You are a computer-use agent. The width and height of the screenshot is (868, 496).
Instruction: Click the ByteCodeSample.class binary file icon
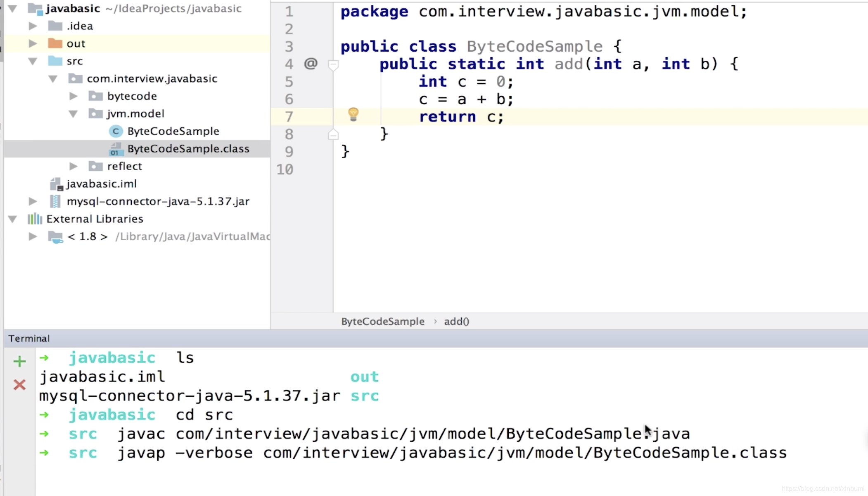(x=116, y=149)
